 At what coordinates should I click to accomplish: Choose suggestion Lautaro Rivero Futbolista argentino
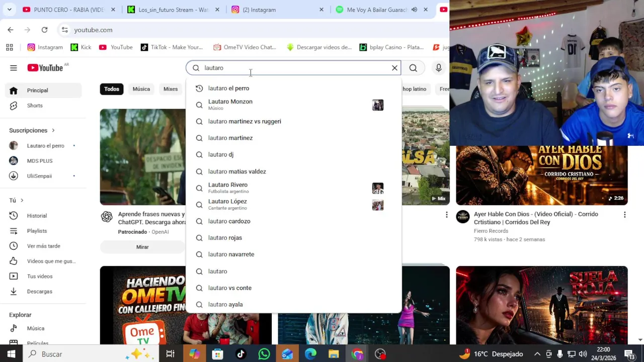click(294, 188)
